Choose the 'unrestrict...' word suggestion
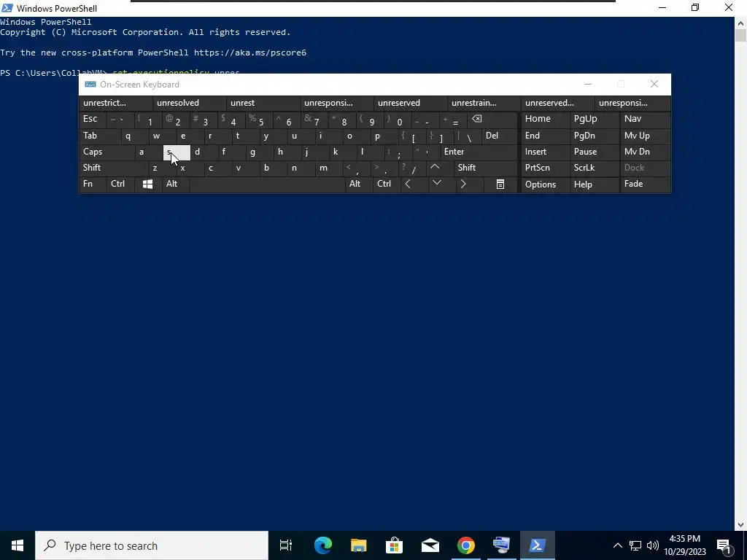The image size is (747, 560). (x=116, y=103)
